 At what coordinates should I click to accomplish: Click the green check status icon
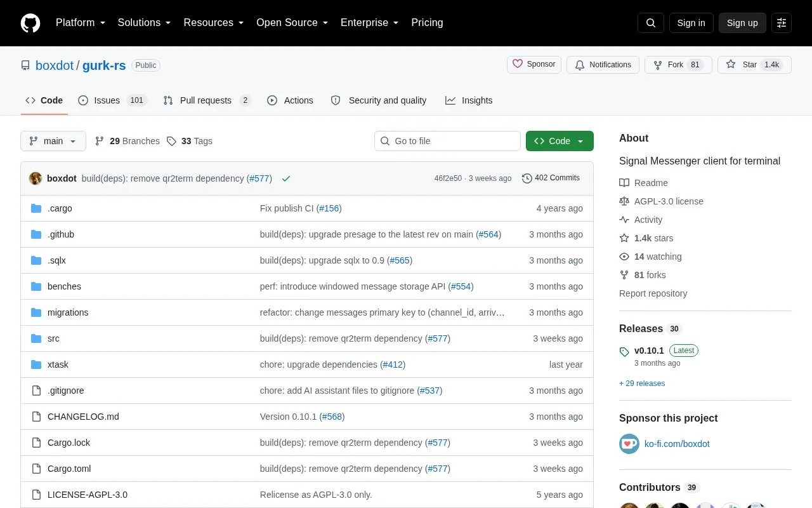point(286,178)
